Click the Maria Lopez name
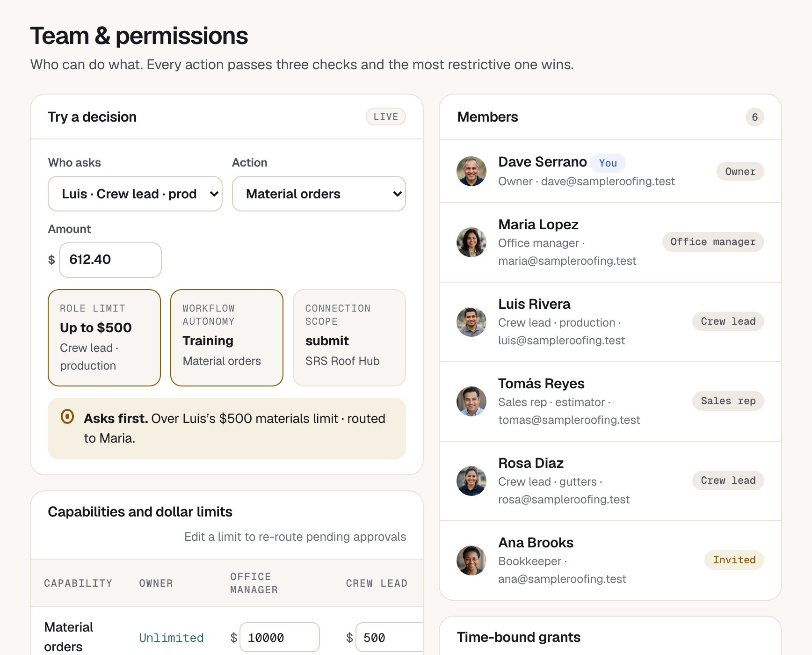 (538, 225)
